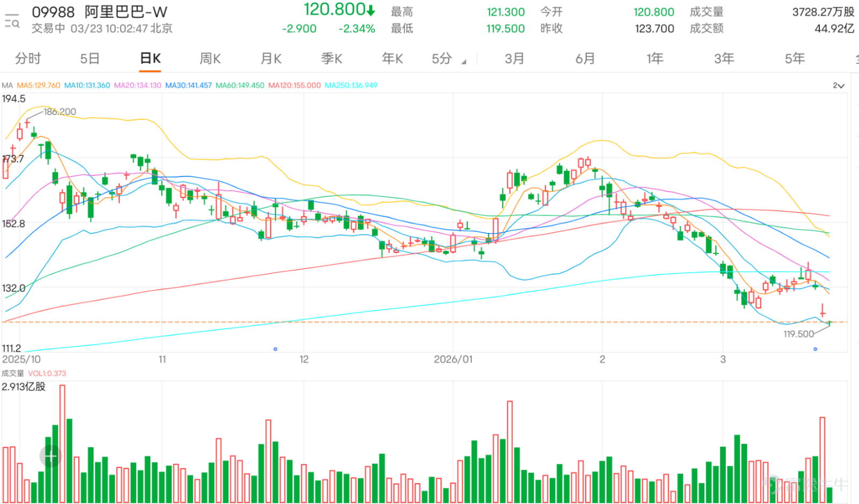Click the MA20:134.130 indicator label

point(137,85)
